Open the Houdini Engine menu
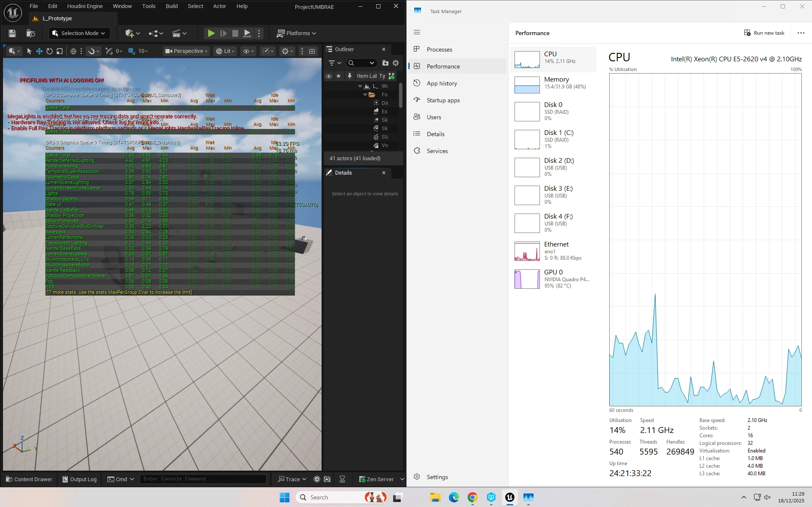 (85, 6)
